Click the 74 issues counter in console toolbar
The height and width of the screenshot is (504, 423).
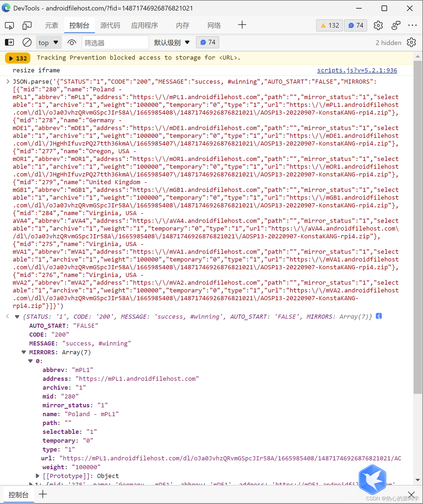208,42
